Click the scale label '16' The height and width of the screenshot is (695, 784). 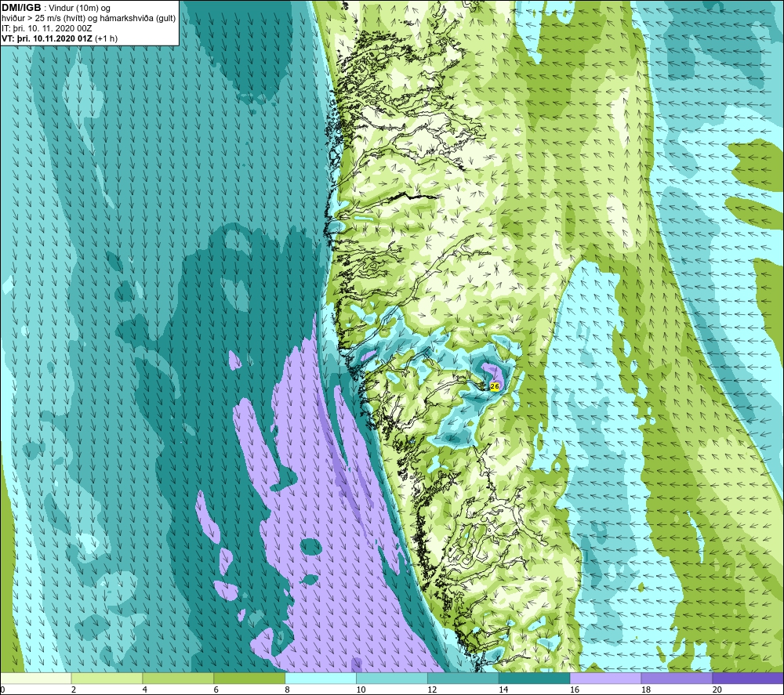[x=575, y=690]
